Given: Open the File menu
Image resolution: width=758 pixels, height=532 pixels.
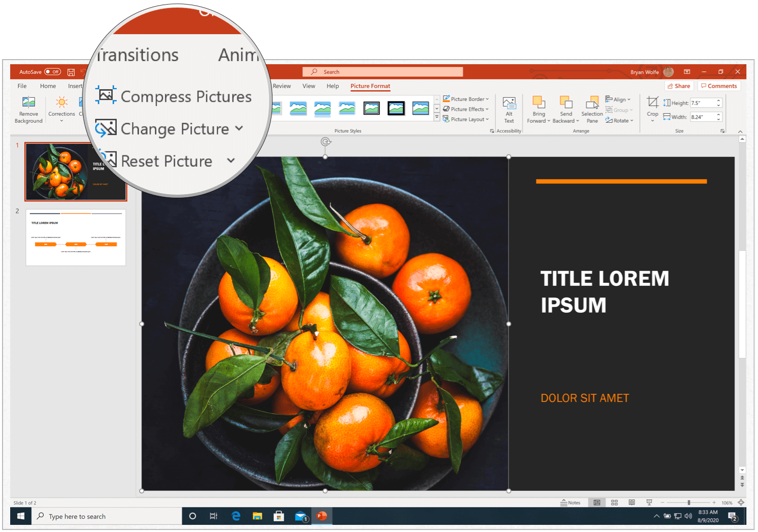Looking at the screenshot, I should [x=22, y=86].
